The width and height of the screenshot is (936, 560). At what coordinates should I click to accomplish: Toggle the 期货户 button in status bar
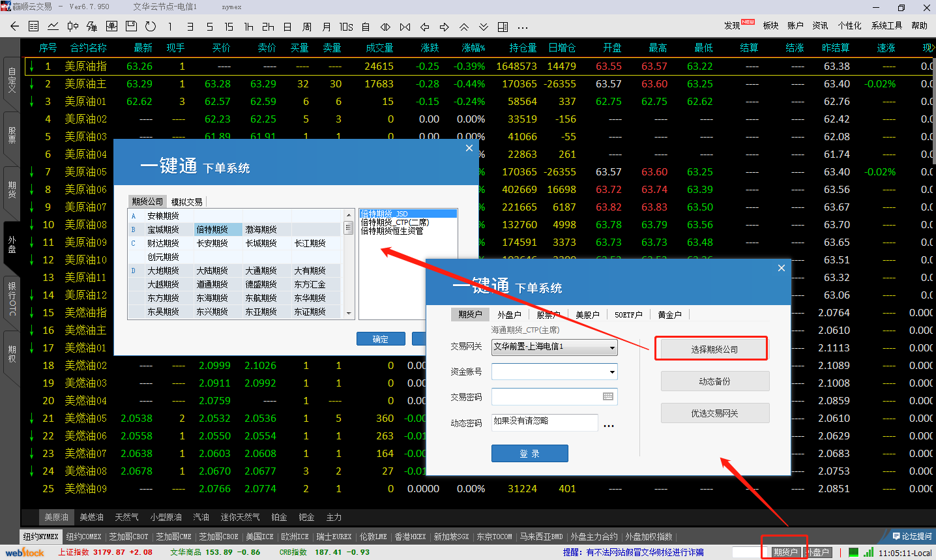pos(785,552)
